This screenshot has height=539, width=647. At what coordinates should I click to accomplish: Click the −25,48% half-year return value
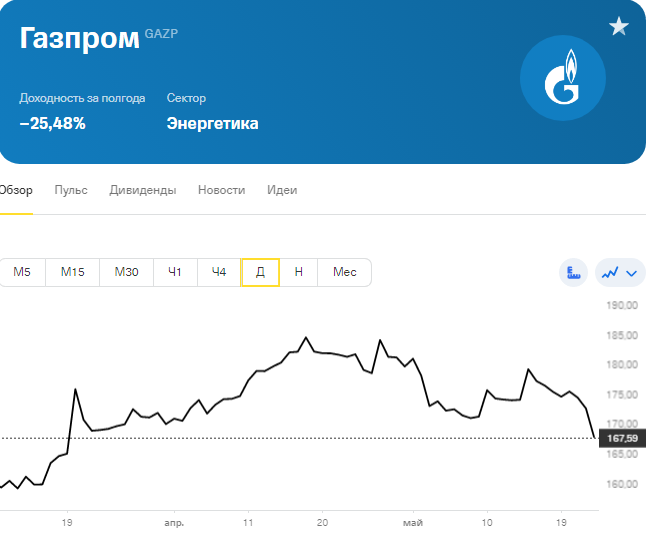(x=52, y=123)
